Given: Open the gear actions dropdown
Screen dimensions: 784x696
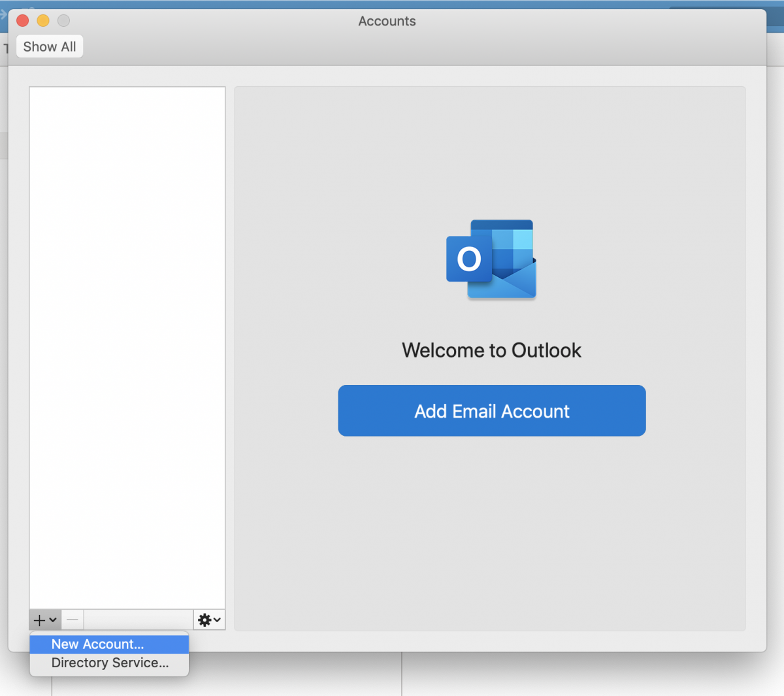Looking at the screenshot, I should tap(209, 620).
